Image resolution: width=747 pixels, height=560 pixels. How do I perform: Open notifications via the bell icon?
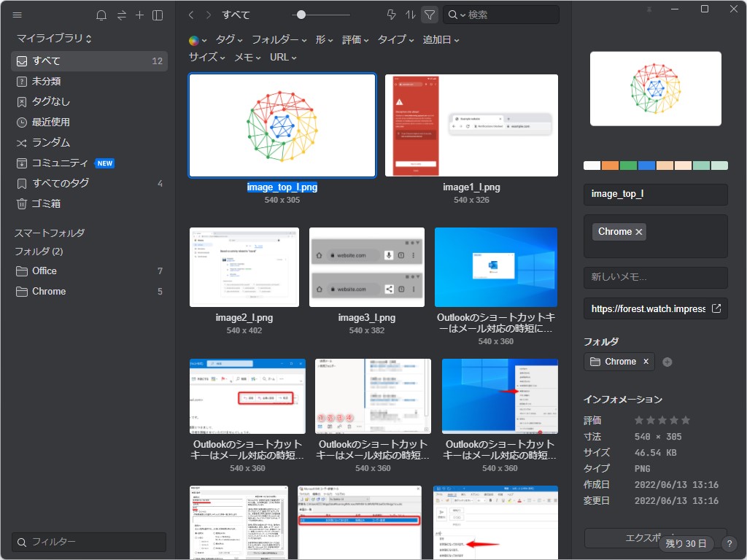click(101, 15)
